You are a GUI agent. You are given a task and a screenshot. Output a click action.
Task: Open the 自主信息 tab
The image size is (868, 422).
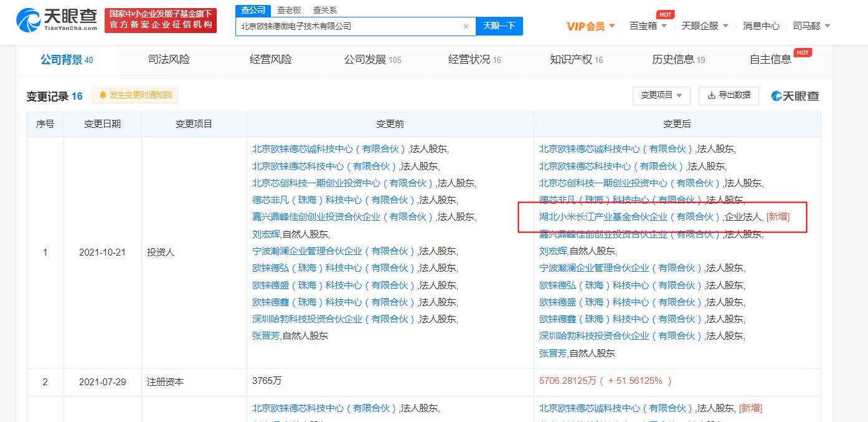(x=771, y=60)
